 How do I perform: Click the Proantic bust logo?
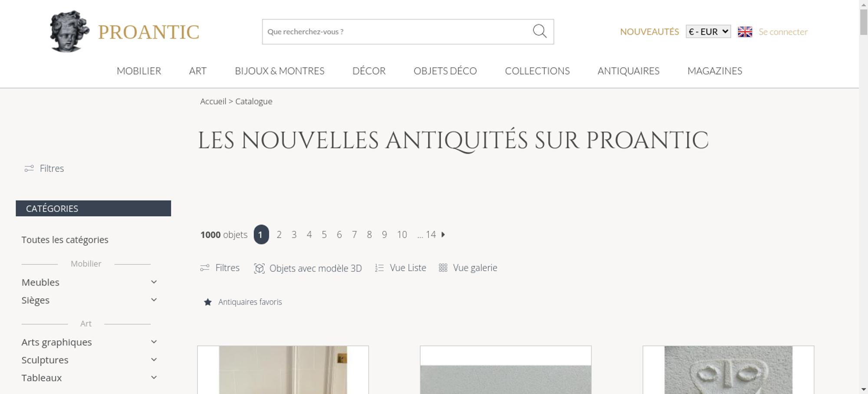pos(69,31)
